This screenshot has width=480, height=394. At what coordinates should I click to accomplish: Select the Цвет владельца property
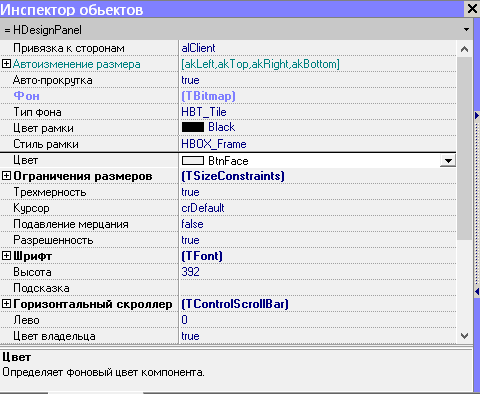click(x=54, y=336)
